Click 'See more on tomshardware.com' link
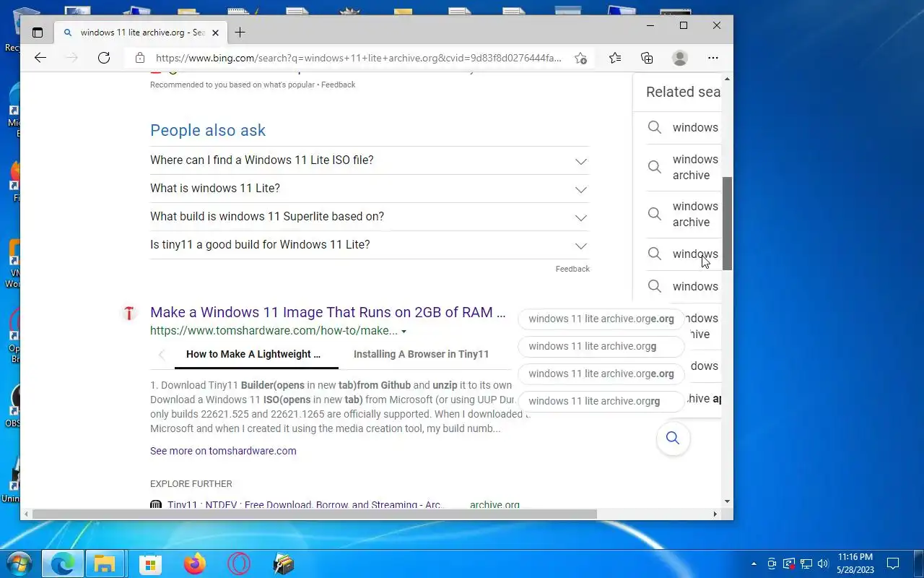924x578 pixels. [223, 451]
